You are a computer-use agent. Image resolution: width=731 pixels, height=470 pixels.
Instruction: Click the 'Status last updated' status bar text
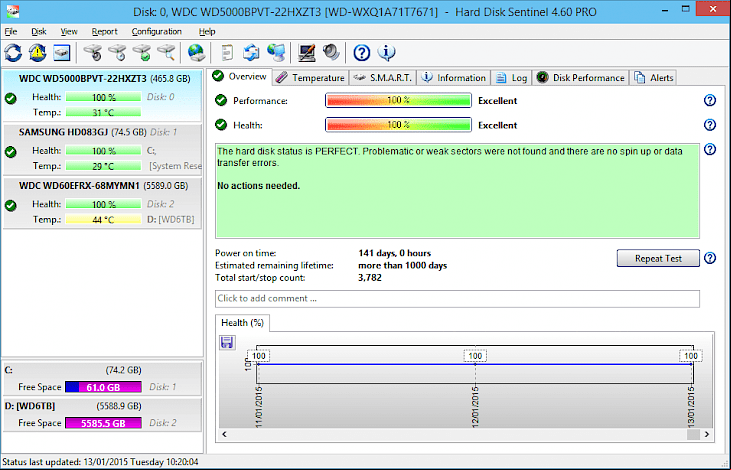[100, 462]
